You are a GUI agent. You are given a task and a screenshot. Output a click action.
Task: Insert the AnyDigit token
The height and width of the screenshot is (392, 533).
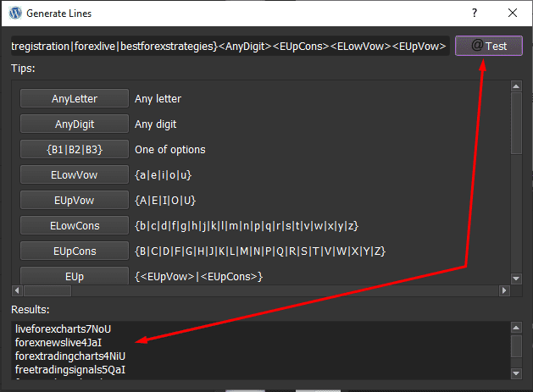(75, 124)
